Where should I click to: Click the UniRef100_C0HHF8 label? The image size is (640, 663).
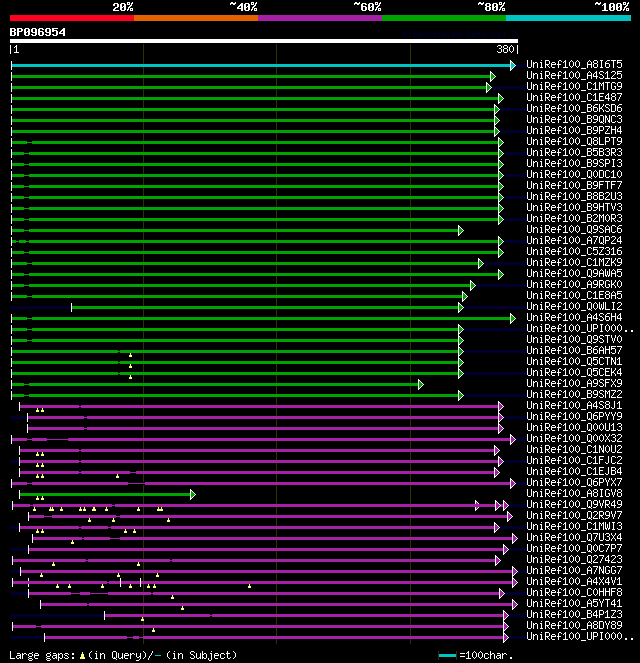574,592
